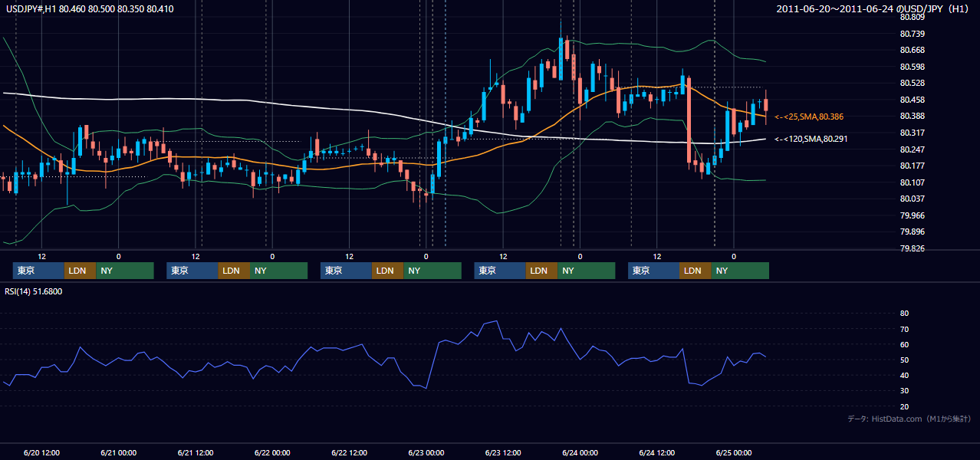The width and height of the screenshot is (980, 460).
Task: Select the RSI scale value 60
Action: [x=905, y=344]
